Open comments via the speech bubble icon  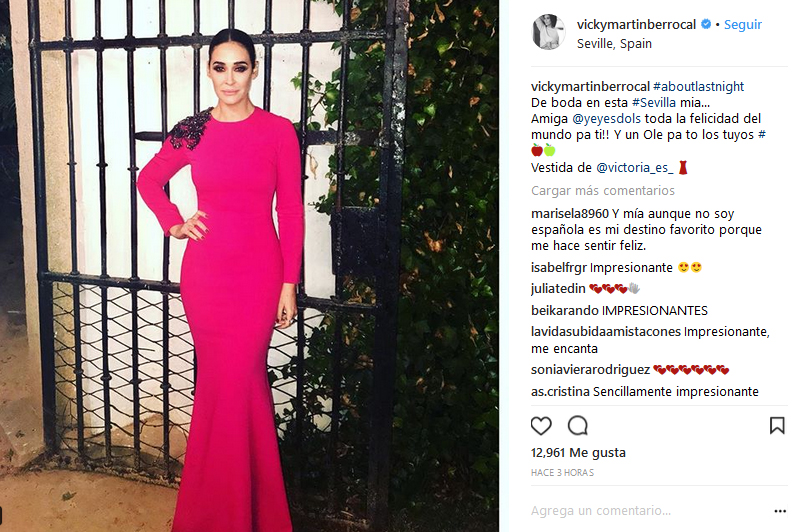click(578, 426)
